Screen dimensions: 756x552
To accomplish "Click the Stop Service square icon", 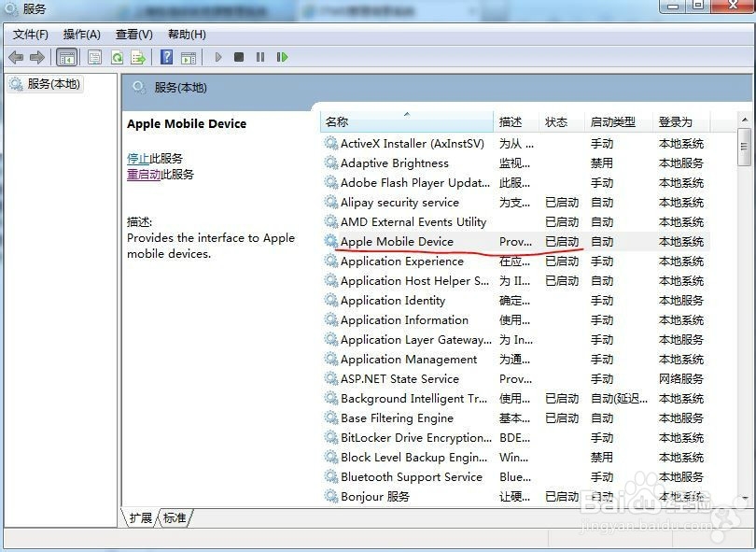I will (x=239, y=57).
